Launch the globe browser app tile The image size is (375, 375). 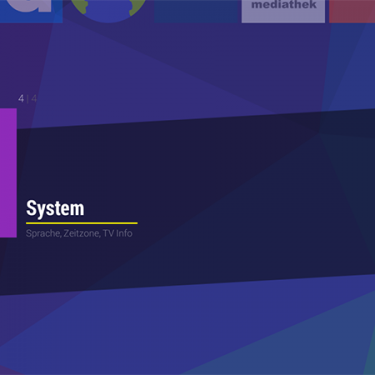108,11
